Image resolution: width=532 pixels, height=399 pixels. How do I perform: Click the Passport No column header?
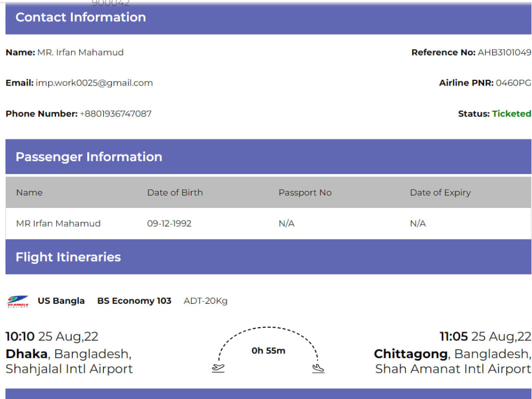coord(305,193)
